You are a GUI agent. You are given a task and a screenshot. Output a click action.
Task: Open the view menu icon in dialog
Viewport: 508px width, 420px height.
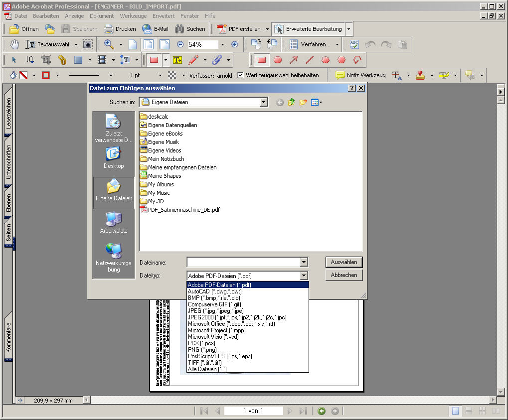316,102
